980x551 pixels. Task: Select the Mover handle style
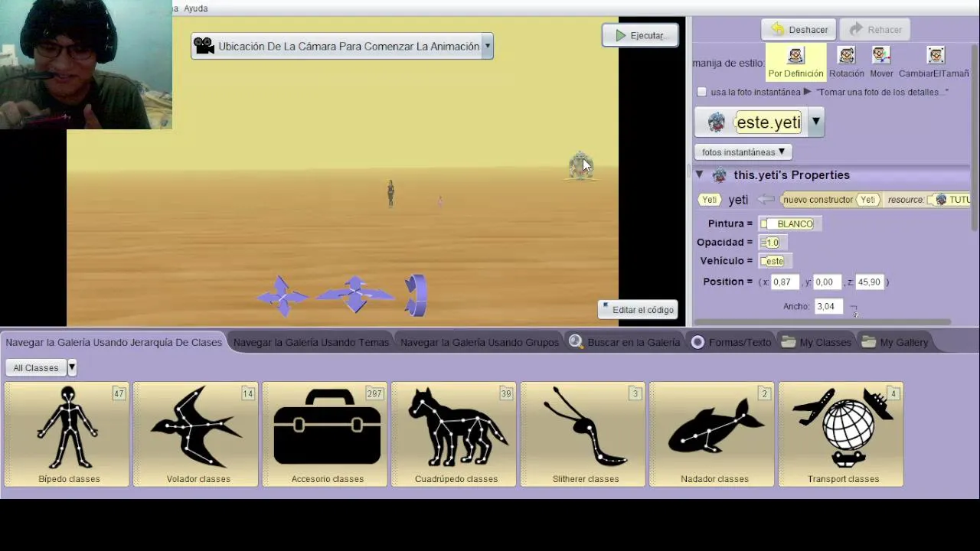(881, 62)
